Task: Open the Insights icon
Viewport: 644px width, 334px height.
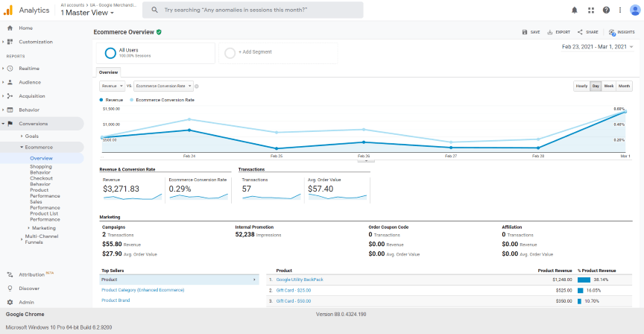Action: point(612,32)
